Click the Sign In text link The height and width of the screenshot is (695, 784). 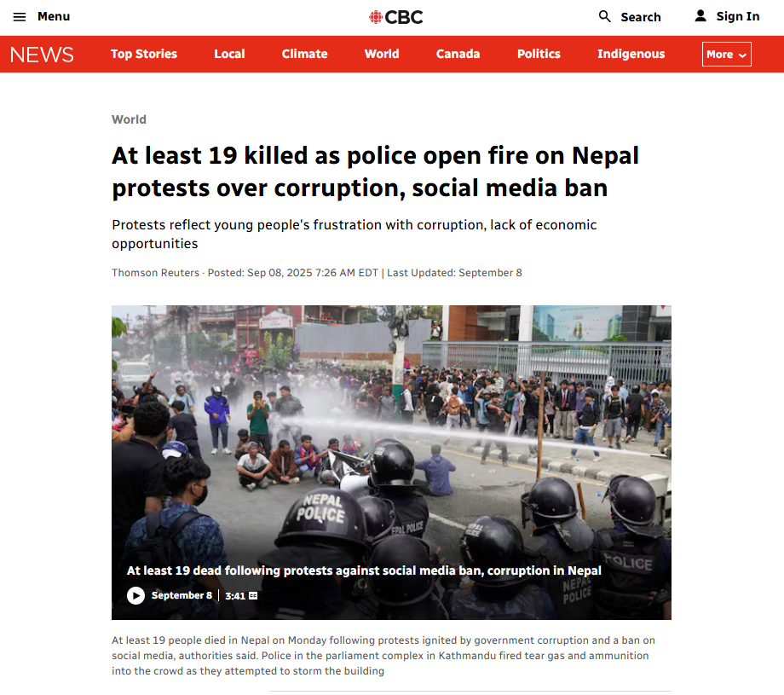[737, 16]
